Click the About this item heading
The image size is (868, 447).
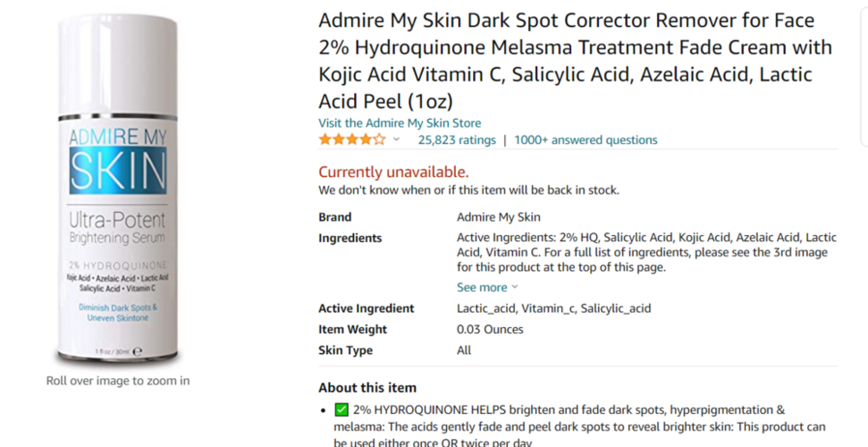click(367, 388)
